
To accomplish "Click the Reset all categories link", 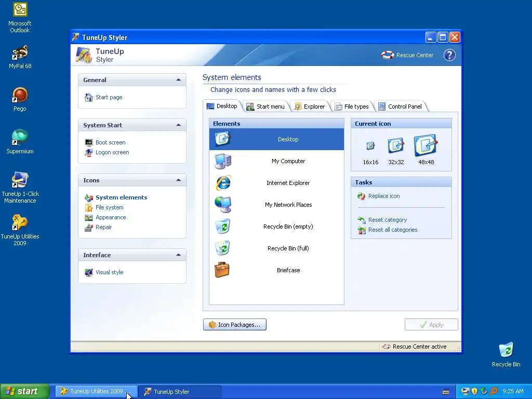I will (x=393, y=230).
